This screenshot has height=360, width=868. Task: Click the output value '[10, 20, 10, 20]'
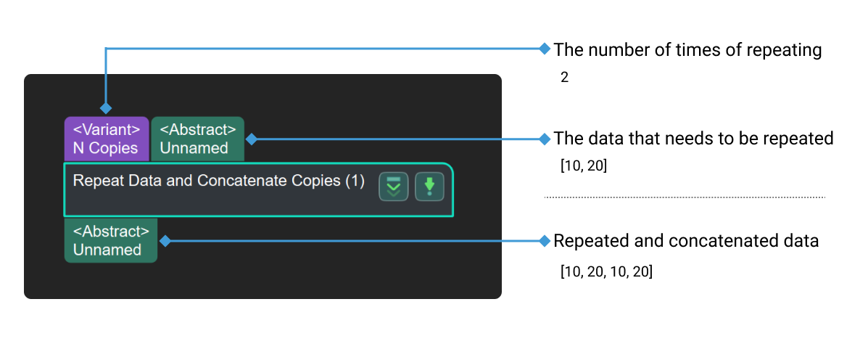pos(606,272)
